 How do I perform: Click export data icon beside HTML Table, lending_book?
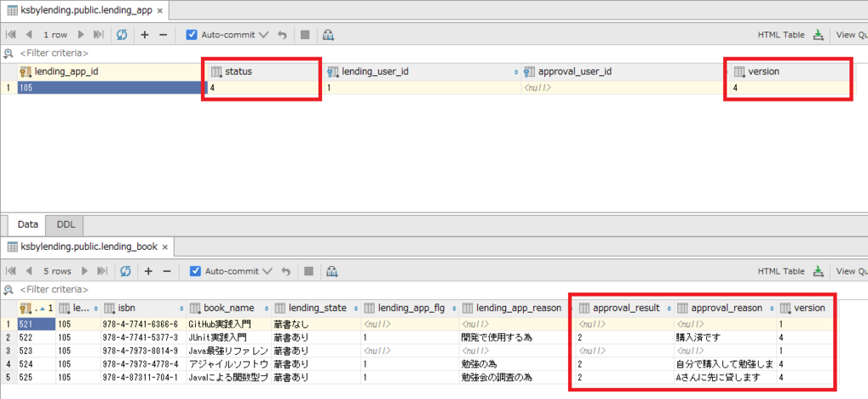pos(818,271)
